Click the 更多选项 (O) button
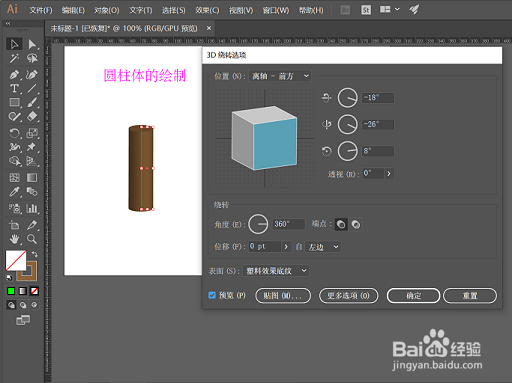 [x=349, y=296]
